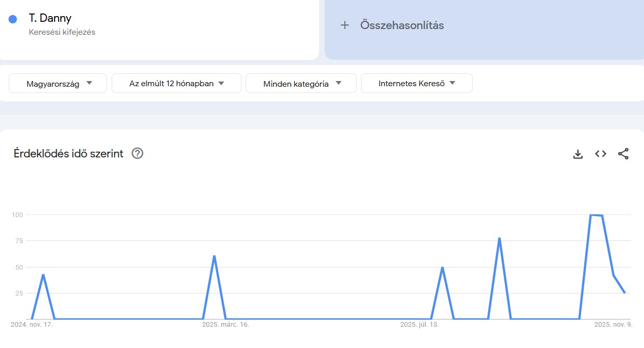Click the search type dropdown chevron
The height and width of the screenshot is (348, 644).
[452, 83]
